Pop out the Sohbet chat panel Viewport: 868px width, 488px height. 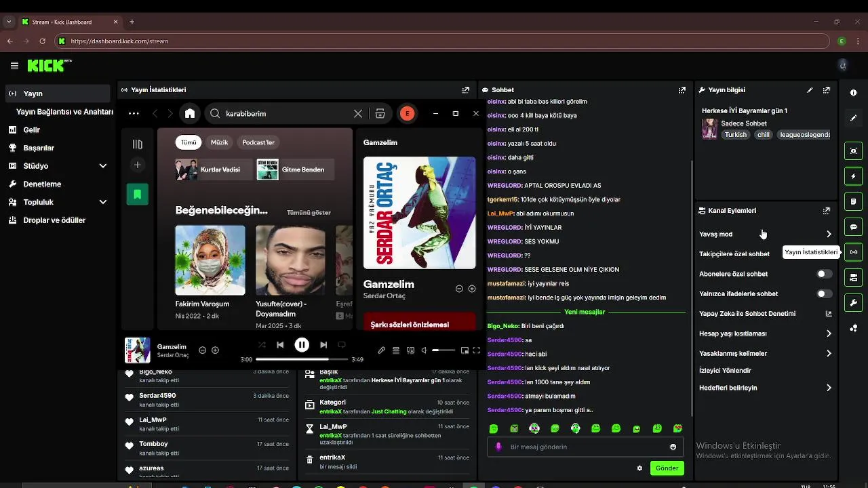coord(682,89)
